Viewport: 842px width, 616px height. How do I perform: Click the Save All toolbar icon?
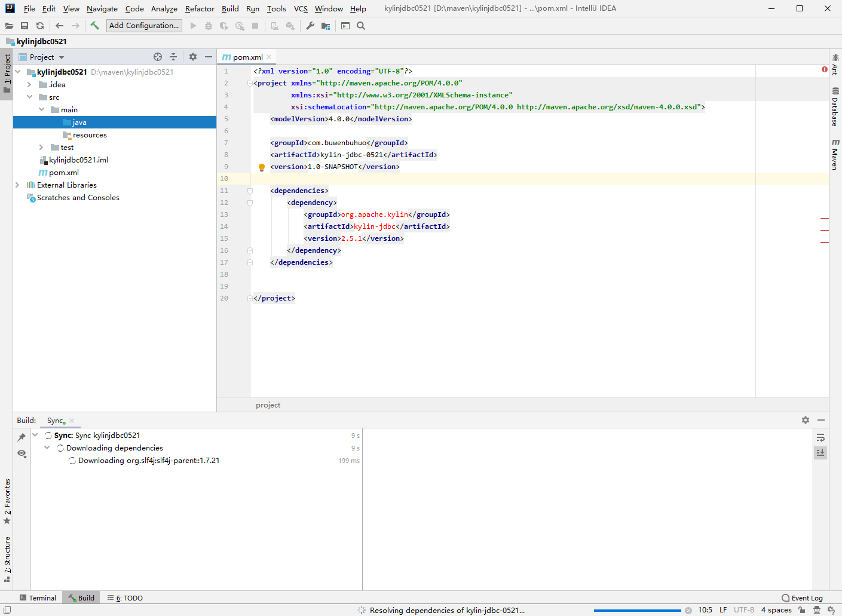[x=25, y=26]
